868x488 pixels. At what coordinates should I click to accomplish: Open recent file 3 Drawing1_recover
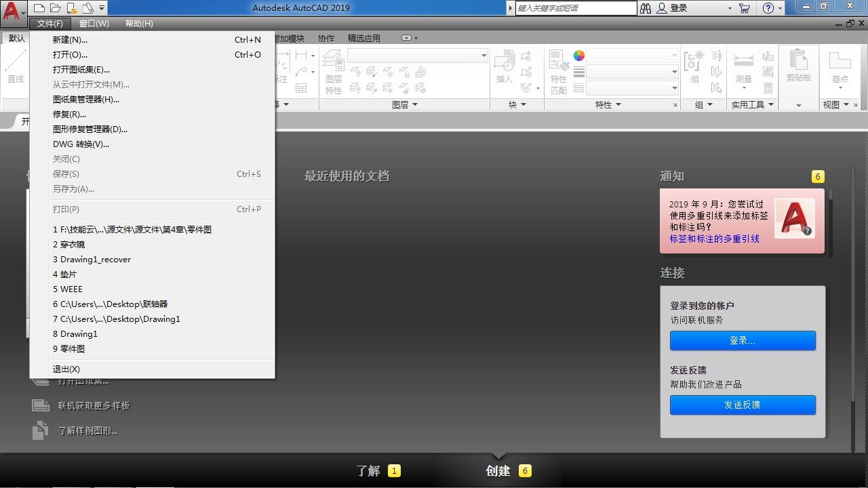pos(152,260)
